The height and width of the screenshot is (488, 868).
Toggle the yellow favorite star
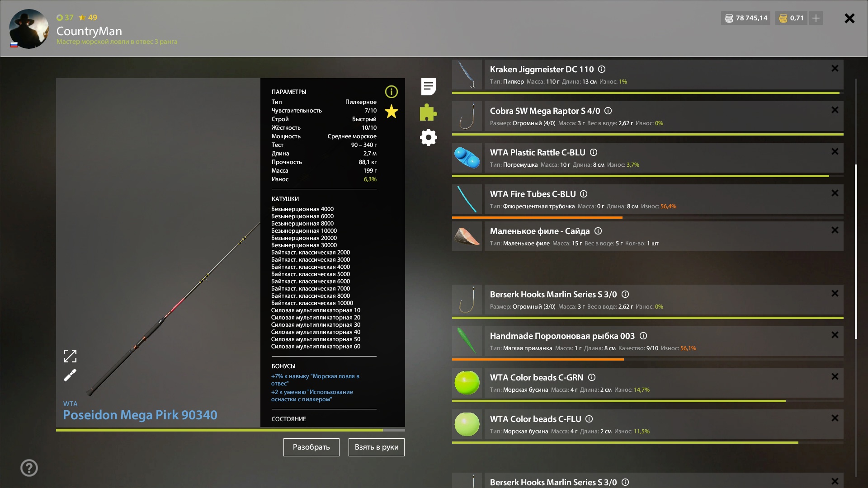(392, 112)
